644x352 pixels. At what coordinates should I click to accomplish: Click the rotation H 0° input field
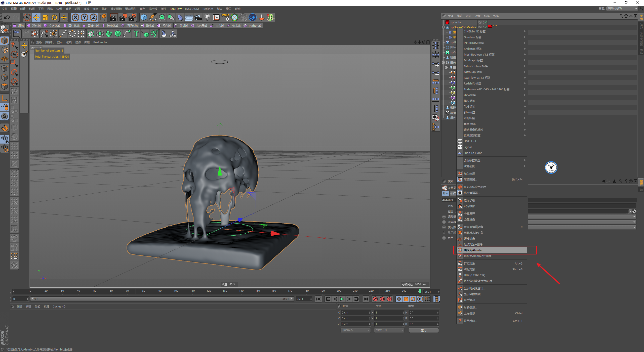tap(423, 313)
